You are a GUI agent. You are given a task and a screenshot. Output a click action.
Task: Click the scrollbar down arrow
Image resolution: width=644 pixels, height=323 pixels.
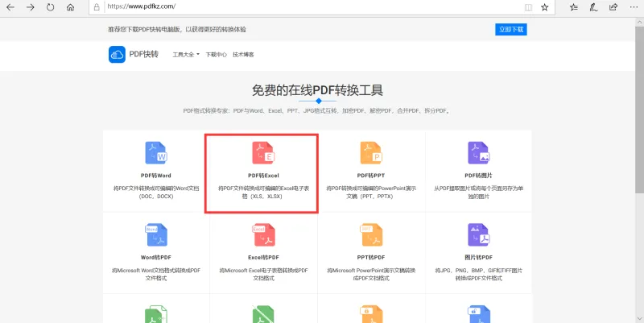click(x=639, y=319)
